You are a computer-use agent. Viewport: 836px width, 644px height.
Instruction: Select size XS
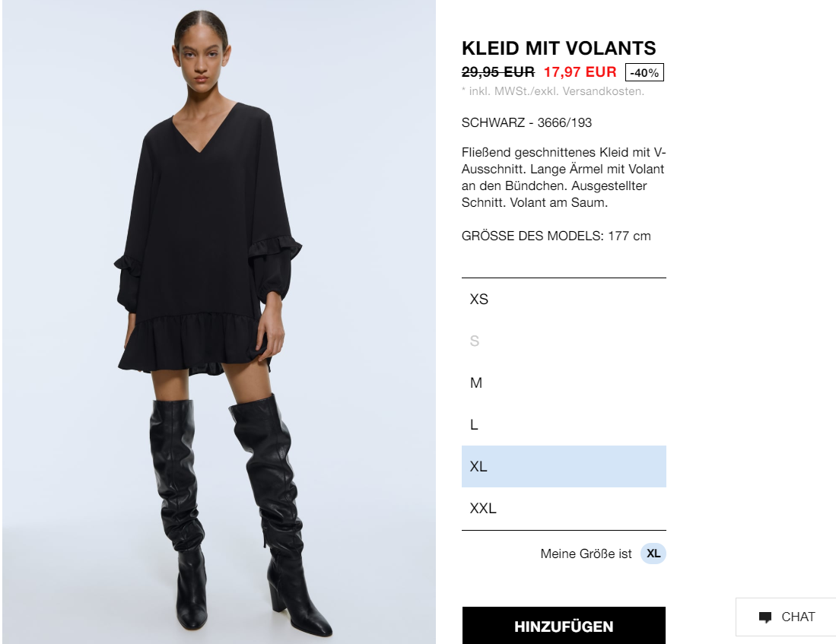[x=564, y=299]
